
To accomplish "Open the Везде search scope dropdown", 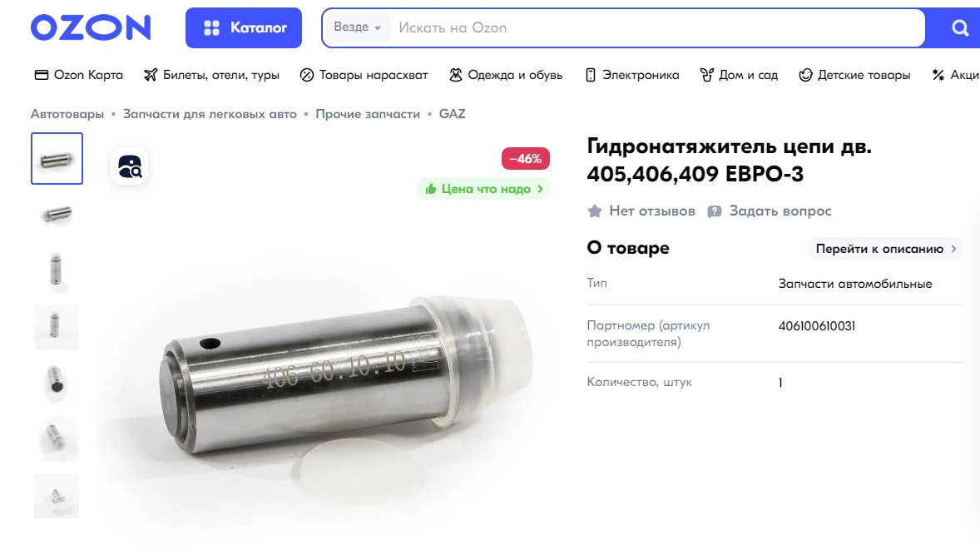I will click(358, 27).
